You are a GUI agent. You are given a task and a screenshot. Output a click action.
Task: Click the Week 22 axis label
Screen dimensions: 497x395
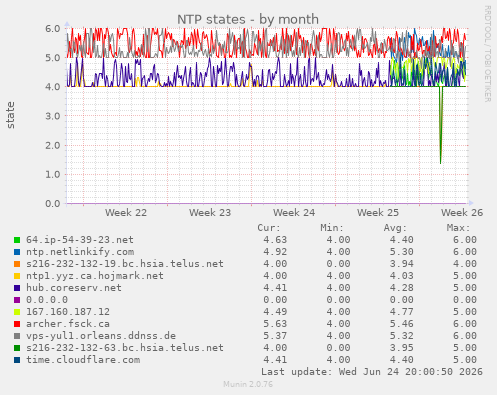click(x=126, y=213)
